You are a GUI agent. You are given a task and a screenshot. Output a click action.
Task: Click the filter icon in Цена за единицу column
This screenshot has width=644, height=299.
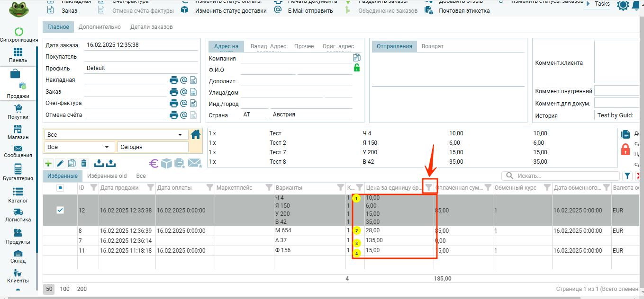pyautogui.click(x=429, y=188)
